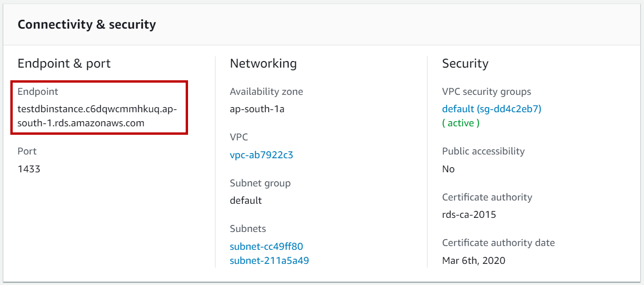Viewport: 644px width, 285px height.
Task: Open the vpc-ab7922c3 VPC link
Action: 261,155
